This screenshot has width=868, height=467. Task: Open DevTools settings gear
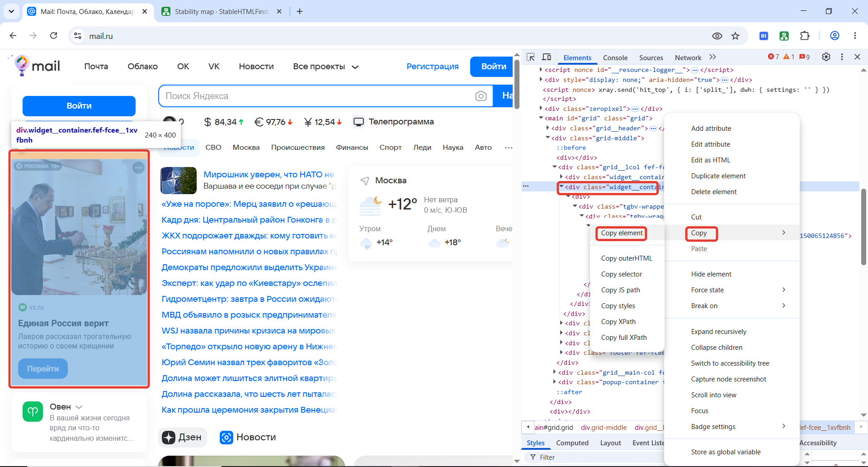click(826, 57)
